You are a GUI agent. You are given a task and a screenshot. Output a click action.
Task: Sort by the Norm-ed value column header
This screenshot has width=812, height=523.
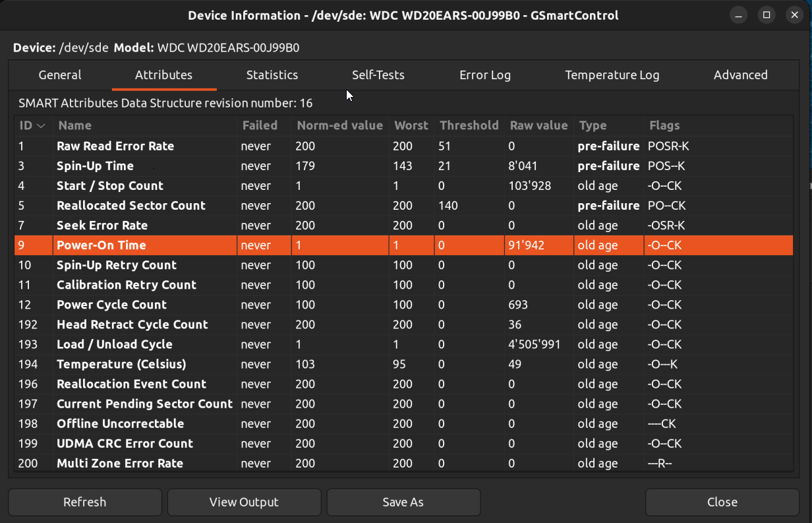340,125
